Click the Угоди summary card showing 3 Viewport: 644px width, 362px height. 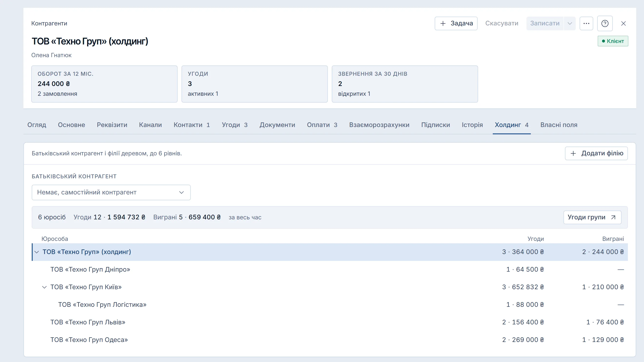tap(254, 84)
